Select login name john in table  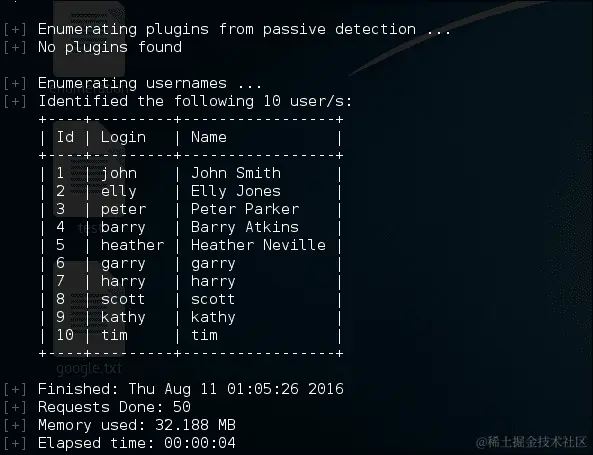pos(119,173)
